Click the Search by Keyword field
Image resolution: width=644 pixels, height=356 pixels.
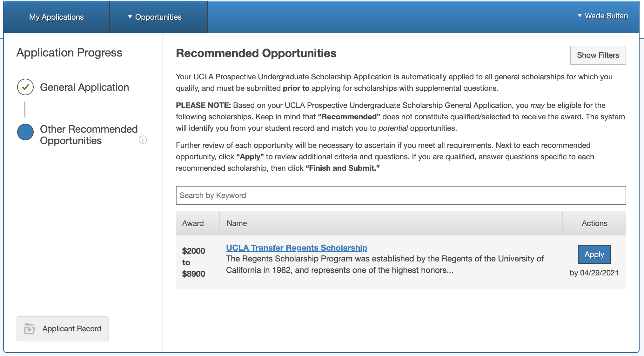point(401,195)
